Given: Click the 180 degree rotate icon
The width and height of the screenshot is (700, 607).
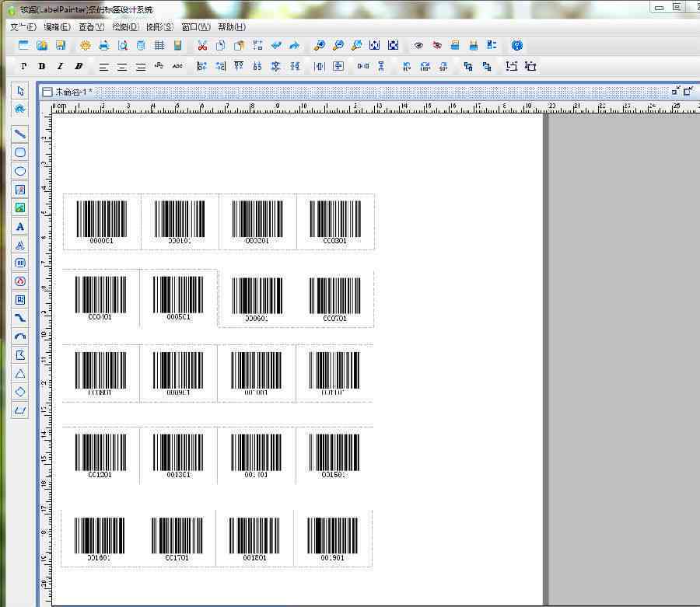Looking at the screenshot, I should click(x=425, y=67).
